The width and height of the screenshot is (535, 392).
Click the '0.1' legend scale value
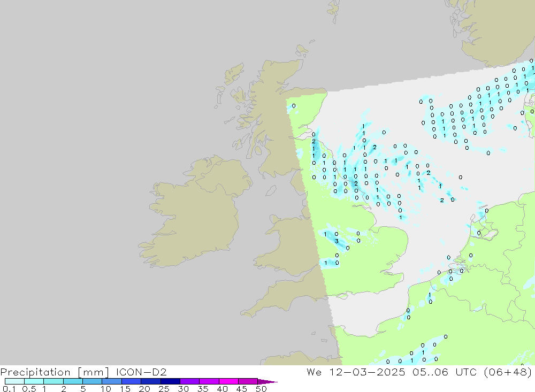(9, 389)
